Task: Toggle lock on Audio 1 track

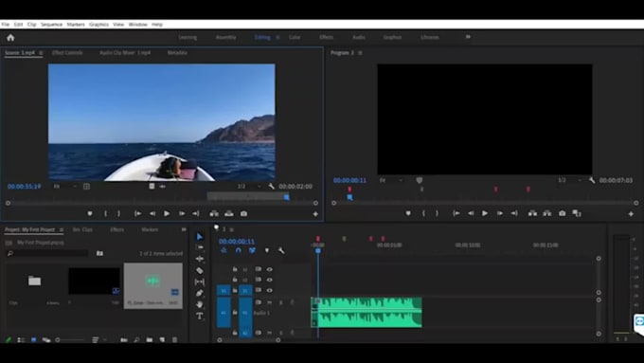Action: coord(235,313)
